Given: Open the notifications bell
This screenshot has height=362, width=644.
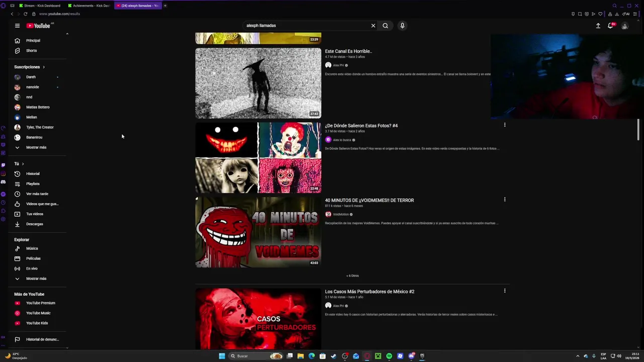Looking at the screenshot, I should 611,26.
